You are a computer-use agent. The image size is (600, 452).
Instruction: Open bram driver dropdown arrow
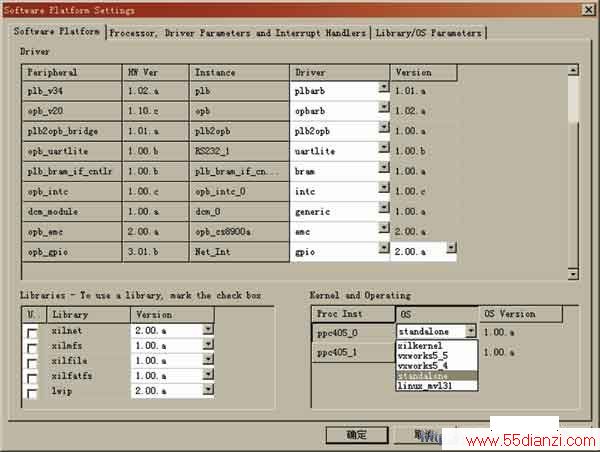click(x=384, y=168)
